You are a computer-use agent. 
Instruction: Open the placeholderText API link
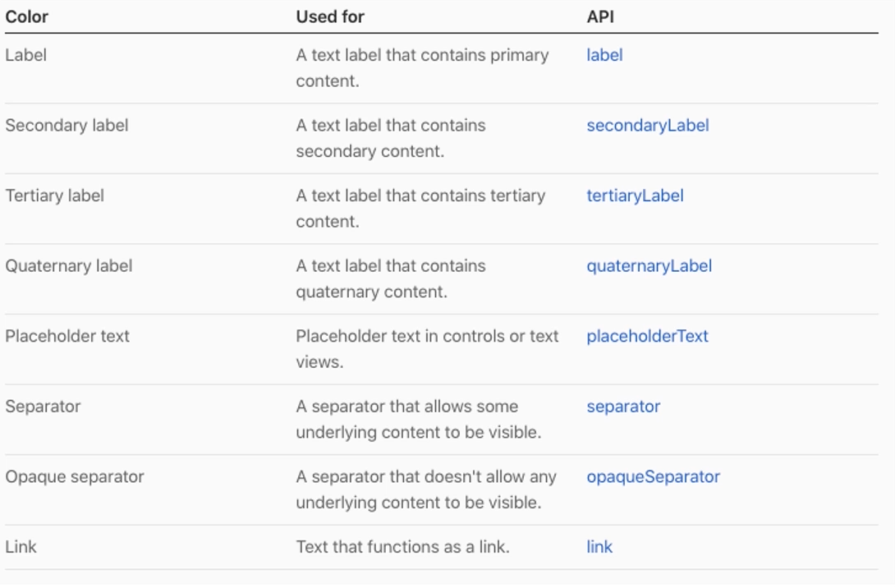647,336
